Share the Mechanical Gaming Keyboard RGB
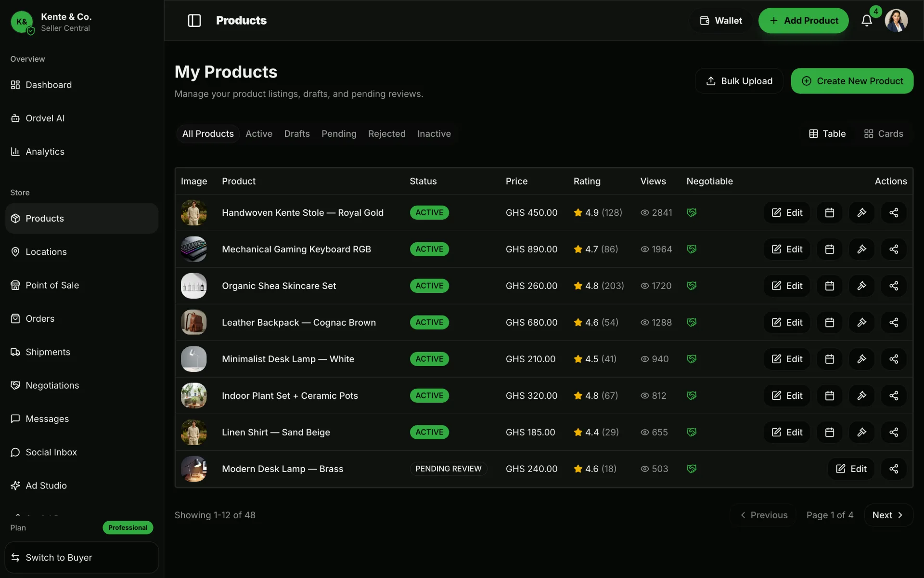 click(x=894, y=249)
